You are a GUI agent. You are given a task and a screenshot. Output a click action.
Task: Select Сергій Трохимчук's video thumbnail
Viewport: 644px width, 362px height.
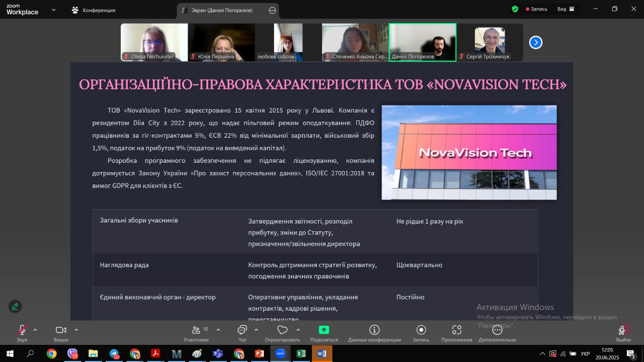coord(490,43)
